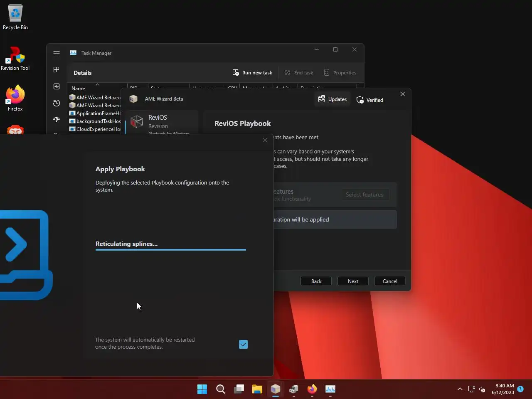Open Task View from taskbar
Screen dimensions: 532x399
coord(239,389)
